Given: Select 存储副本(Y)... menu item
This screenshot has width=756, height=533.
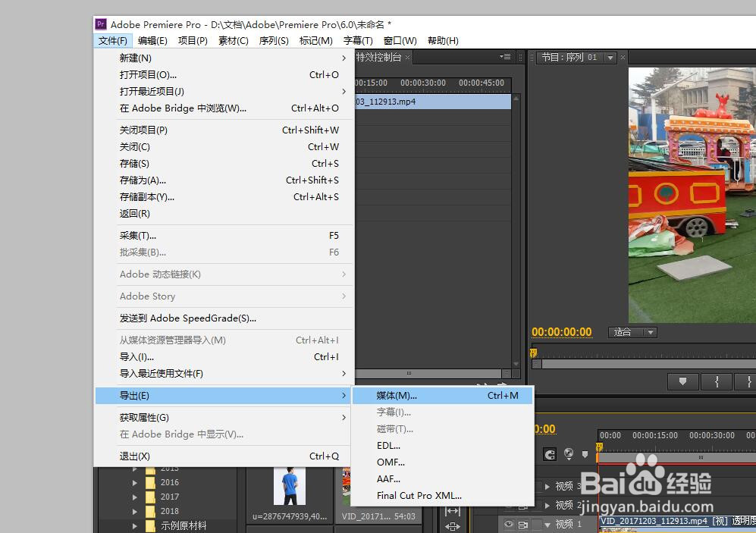Looking at the screenshot, I should click(224, 197).
